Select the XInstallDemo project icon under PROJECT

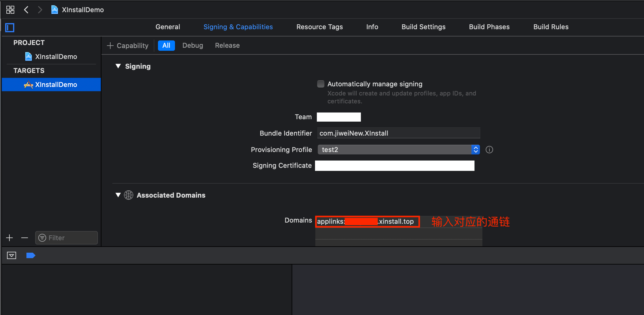tap(28, 56)
